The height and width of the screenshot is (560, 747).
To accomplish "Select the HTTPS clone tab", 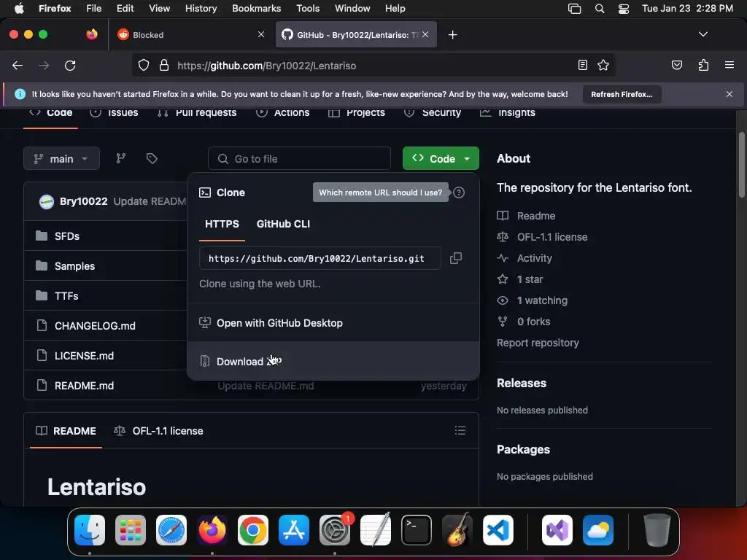I will [x=222, y=224].
